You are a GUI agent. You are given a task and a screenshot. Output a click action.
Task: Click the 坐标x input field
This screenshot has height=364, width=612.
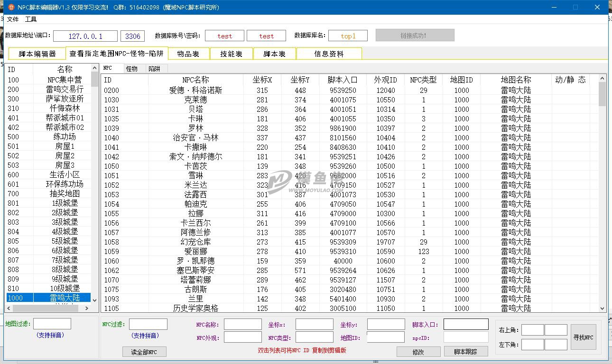[315, 324]
